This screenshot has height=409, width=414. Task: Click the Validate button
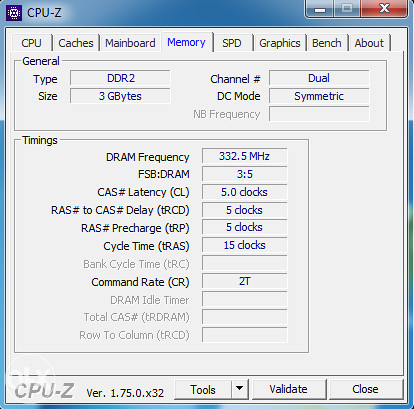tap(289, 389)
